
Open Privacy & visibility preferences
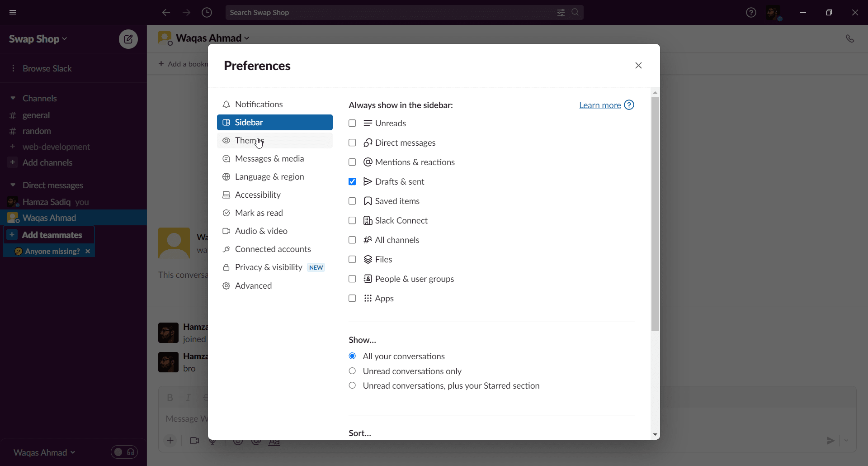(x=275, y=267)
